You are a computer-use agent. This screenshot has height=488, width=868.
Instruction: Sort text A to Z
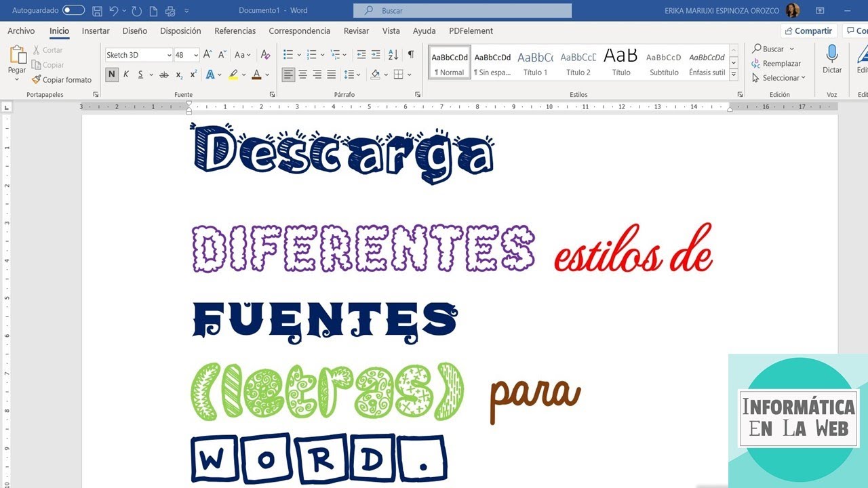click(393, 55)
